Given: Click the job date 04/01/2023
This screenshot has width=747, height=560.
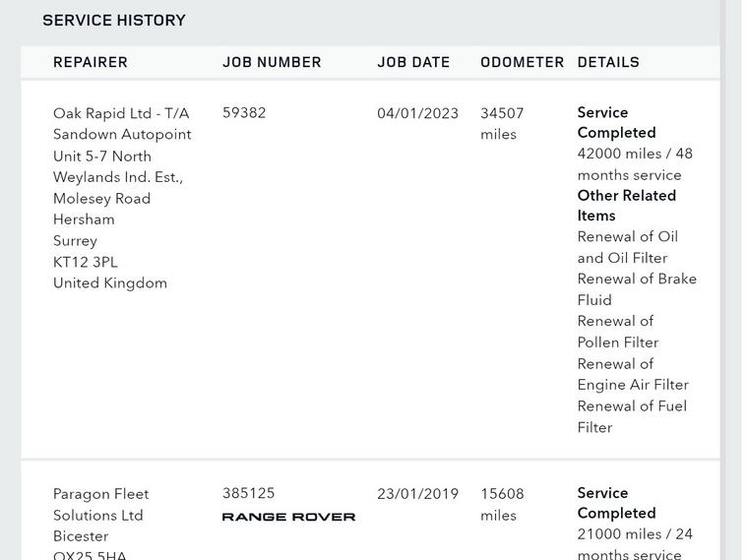Looking at the screenshot, I should pos(417,113).
